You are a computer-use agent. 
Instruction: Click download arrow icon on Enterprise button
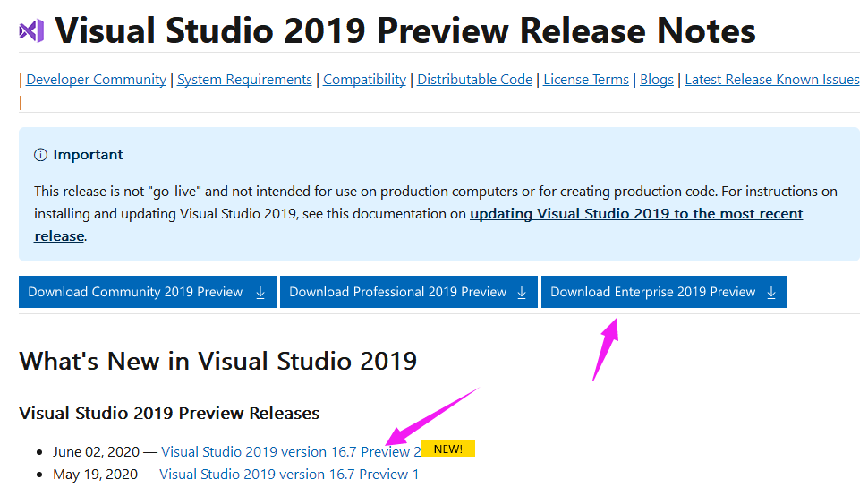[771, 292]
